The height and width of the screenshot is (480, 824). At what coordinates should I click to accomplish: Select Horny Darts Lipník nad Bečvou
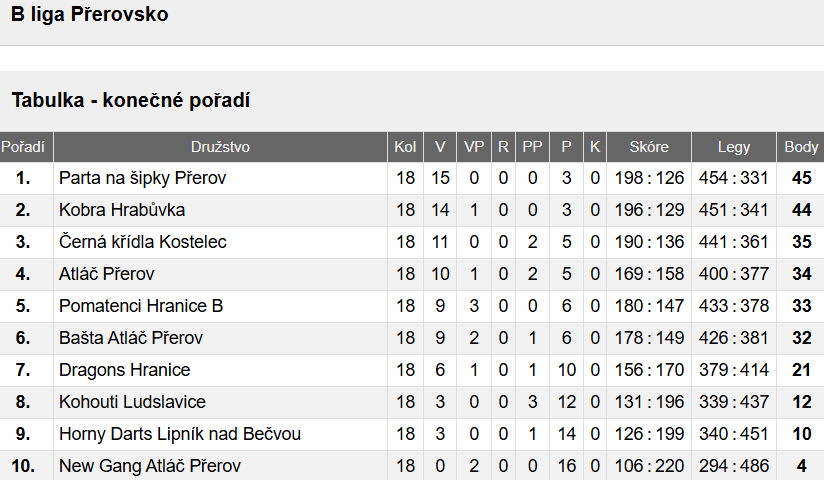point(180,434)
